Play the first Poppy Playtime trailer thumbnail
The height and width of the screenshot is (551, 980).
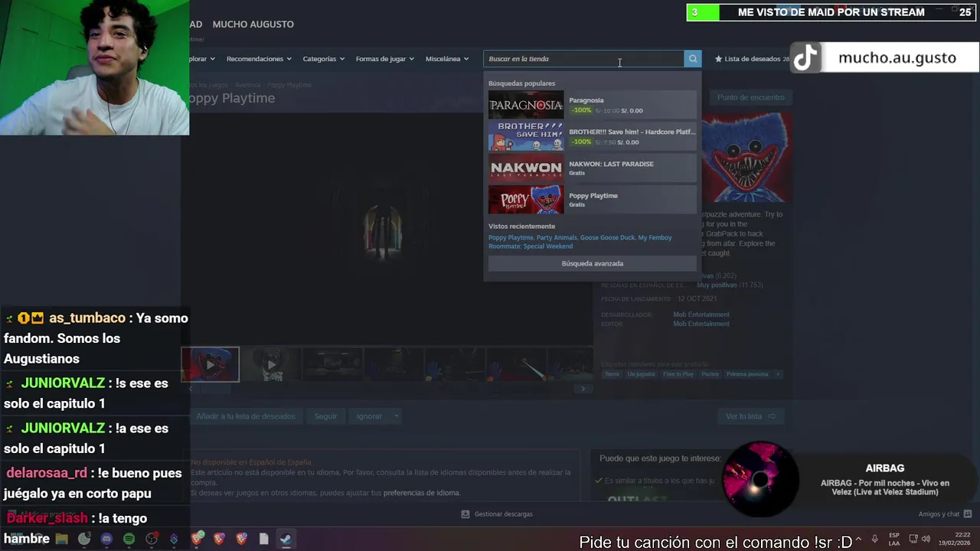click(211, 365)
